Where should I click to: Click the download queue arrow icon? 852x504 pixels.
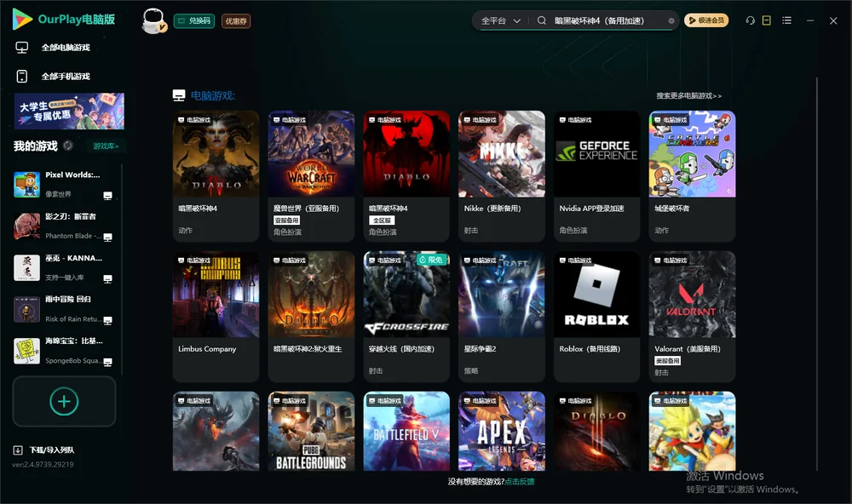[x=18, y=450]
